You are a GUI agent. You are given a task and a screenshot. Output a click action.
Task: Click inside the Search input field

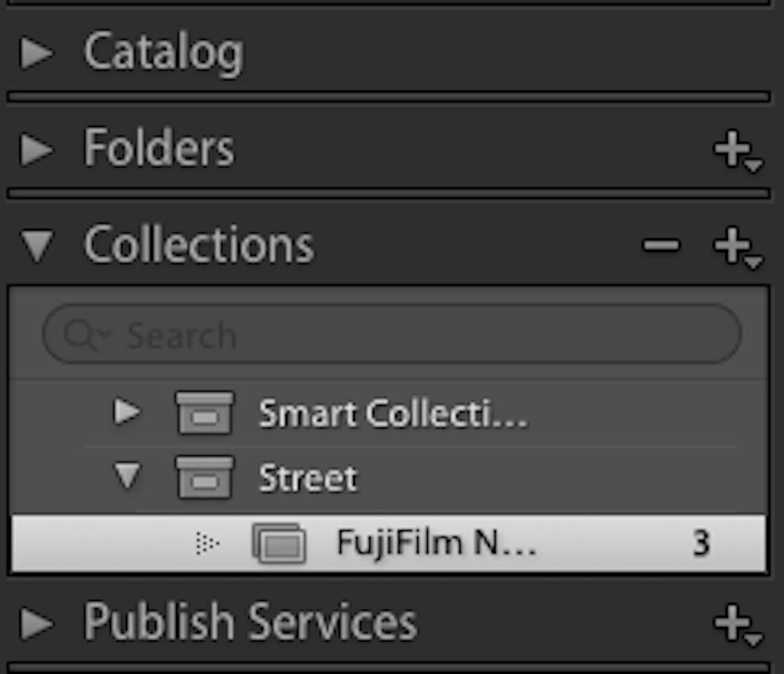[314, 334]
